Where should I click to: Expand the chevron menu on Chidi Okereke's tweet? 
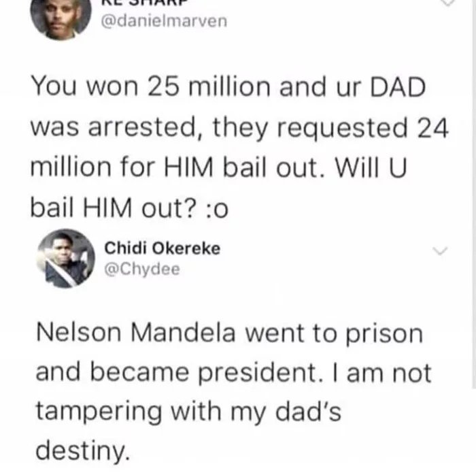coord(440,251)
